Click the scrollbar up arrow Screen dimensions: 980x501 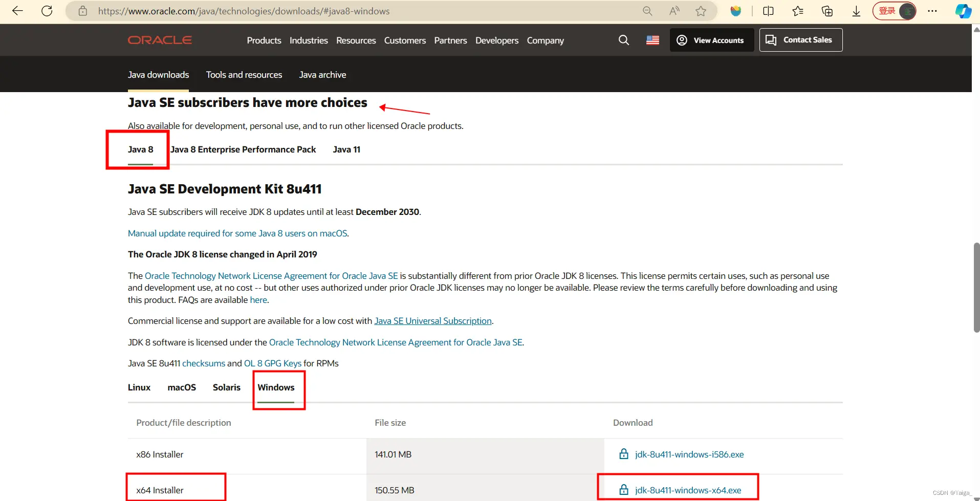pyautogui.click(x=976, y=30)
